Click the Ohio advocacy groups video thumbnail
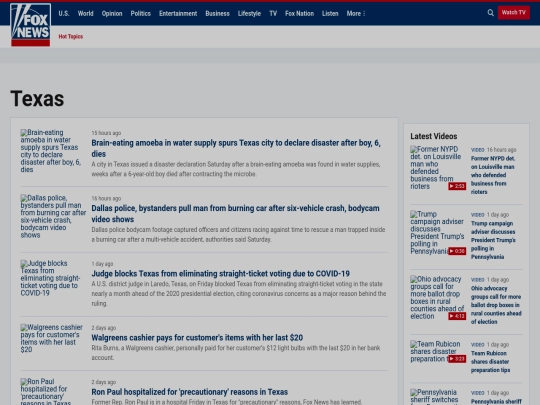 click(x=438, y=298)
